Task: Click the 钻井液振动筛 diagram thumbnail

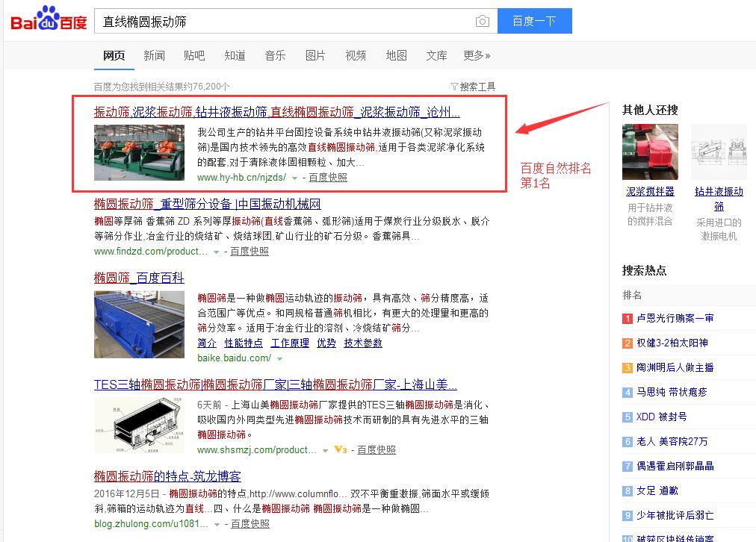Action: pyautogui.click(x=719, y=152)
